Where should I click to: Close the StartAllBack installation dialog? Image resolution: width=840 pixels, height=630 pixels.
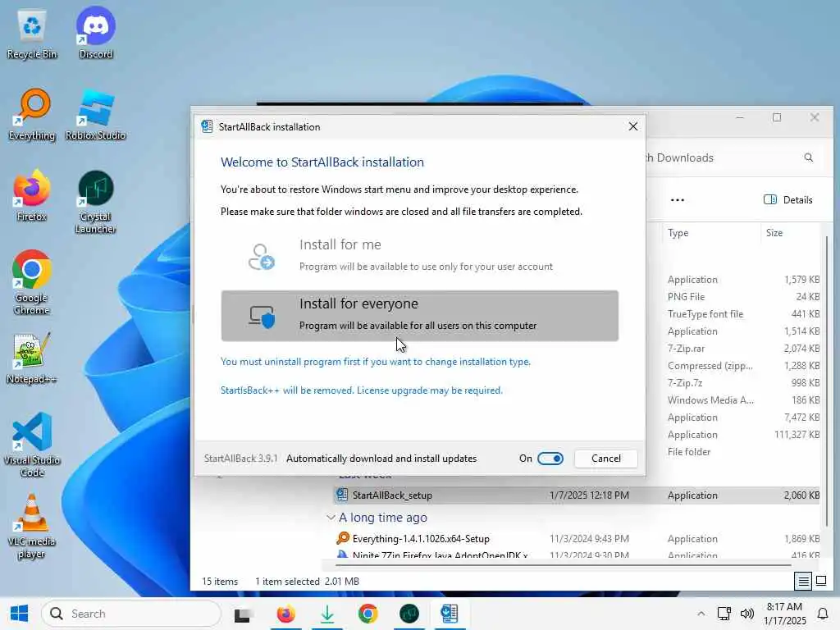click(x=632, y=126)
